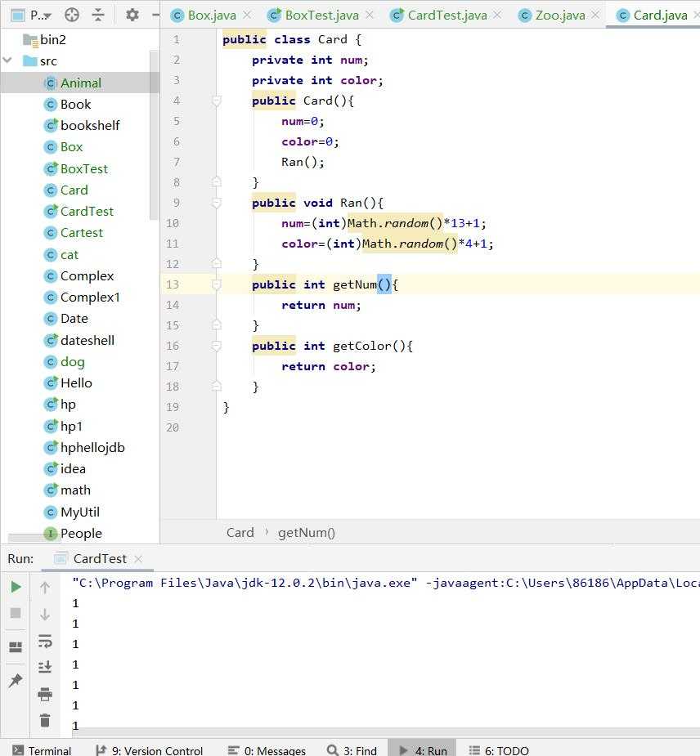Open the 9: Version Control tool window
This screenshot has height=756, width=700.
150,750
